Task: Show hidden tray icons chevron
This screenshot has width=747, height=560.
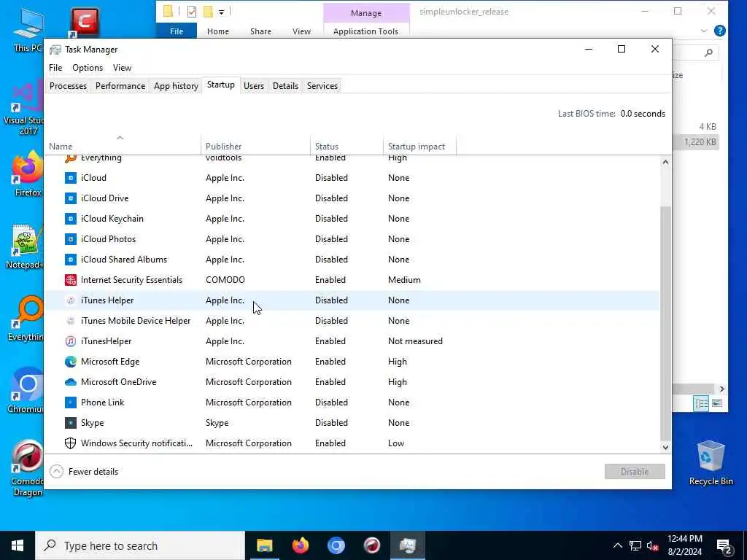Action: [617, 545]
